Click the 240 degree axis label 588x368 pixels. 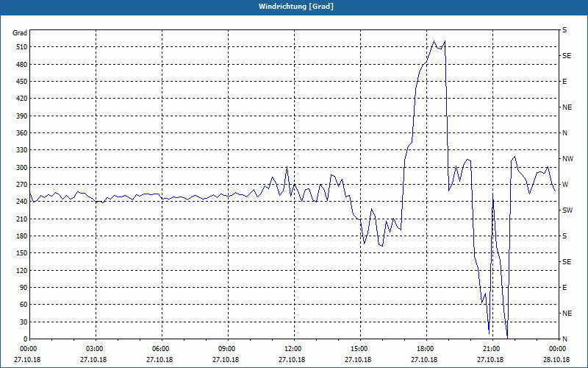tap(22, 202)
